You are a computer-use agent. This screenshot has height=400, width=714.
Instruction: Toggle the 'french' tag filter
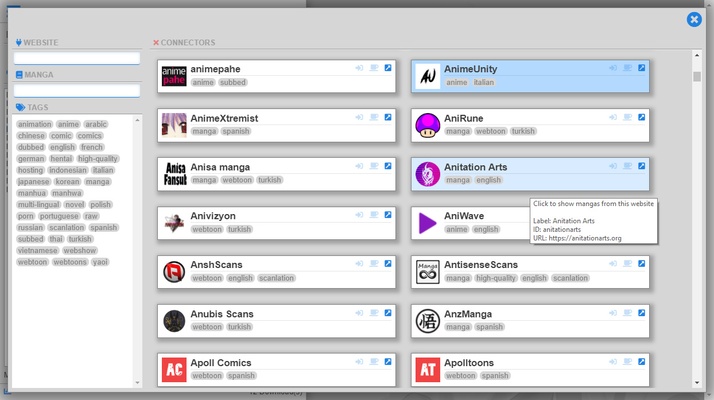[92, 147]
